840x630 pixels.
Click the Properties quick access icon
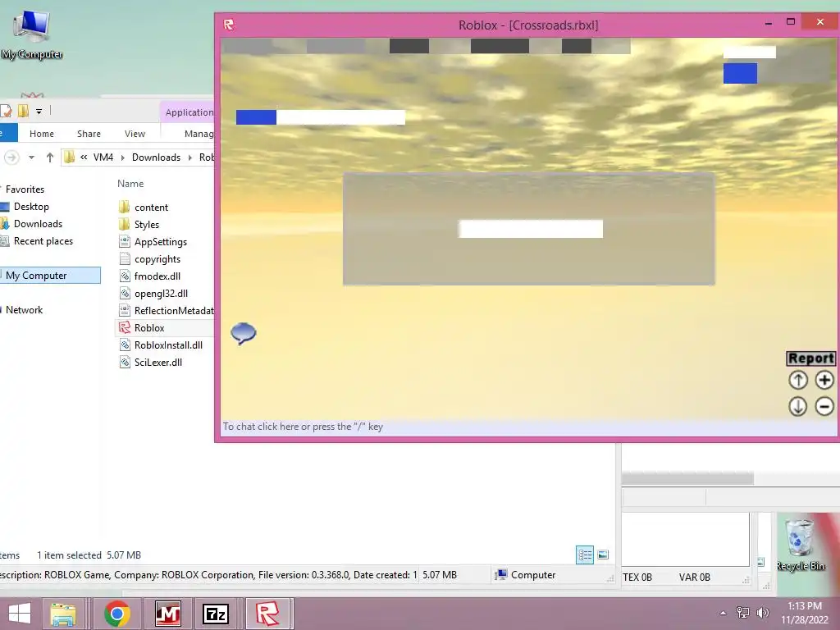7,111
